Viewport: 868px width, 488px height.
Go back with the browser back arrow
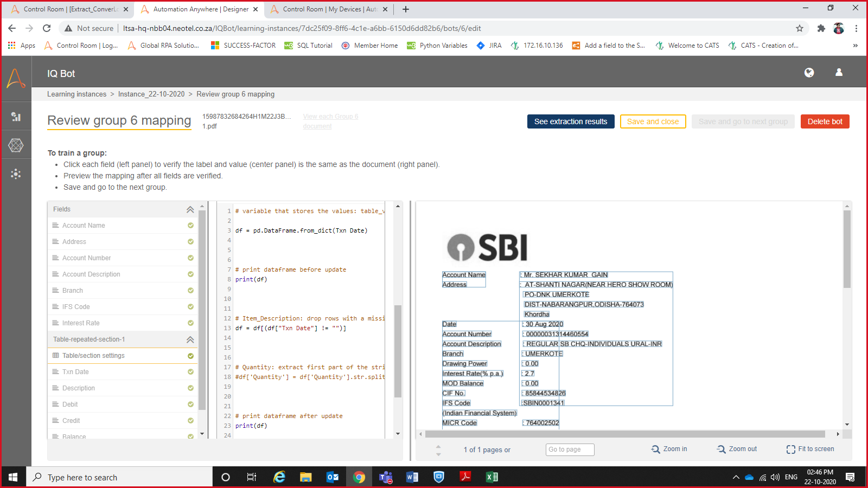pos(12,28)
